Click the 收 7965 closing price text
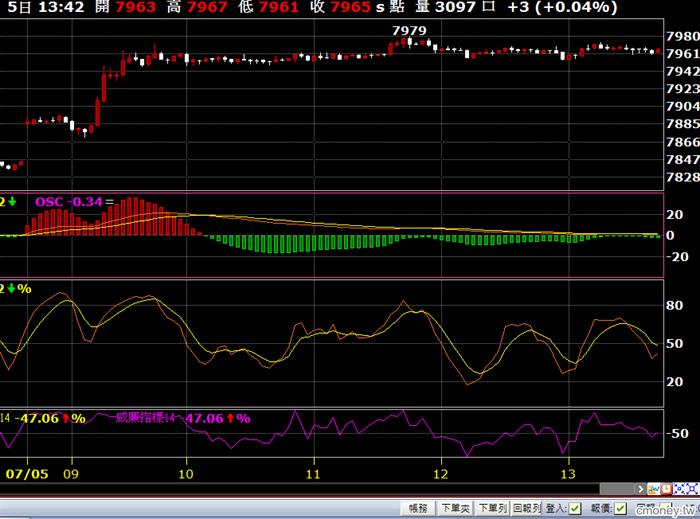The image size is (700, 519). pyautogui.click(x=342, y=7)
